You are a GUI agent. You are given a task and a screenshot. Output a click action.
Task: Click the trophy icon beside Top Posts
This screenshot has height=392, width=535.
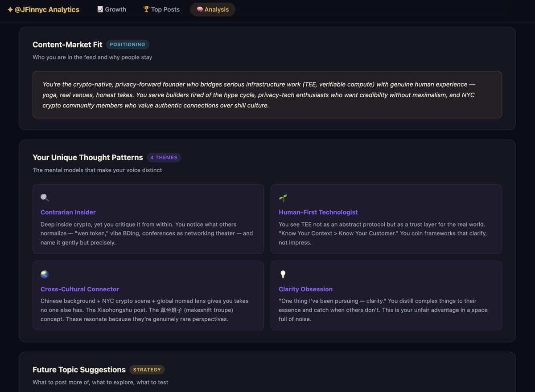(146, 9)
